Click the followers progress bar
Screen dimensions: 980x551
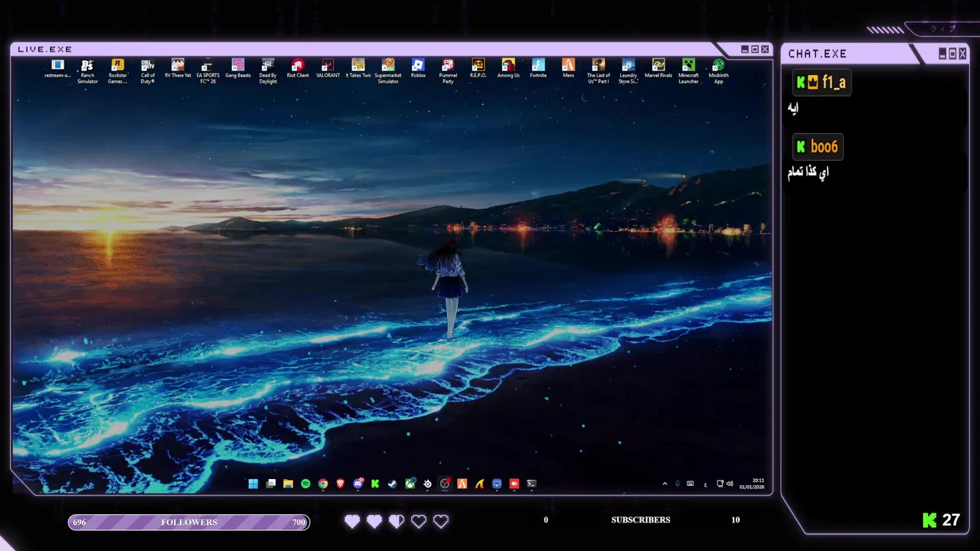(189, 522)
